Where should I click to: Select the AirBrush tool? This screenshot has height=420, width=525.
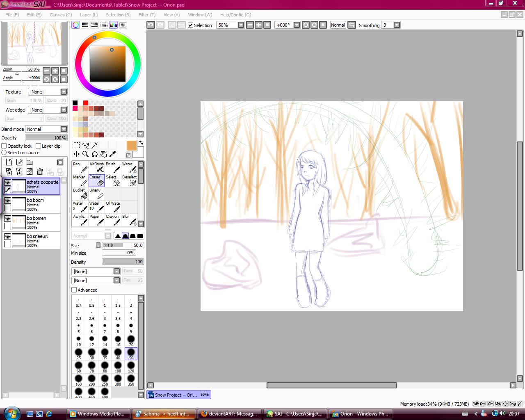[x=96, y=167]
